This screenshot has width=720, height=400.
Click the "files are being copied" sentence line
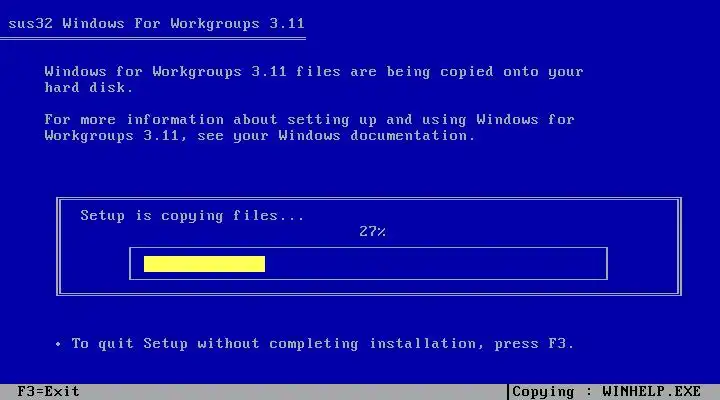(314, 72)
